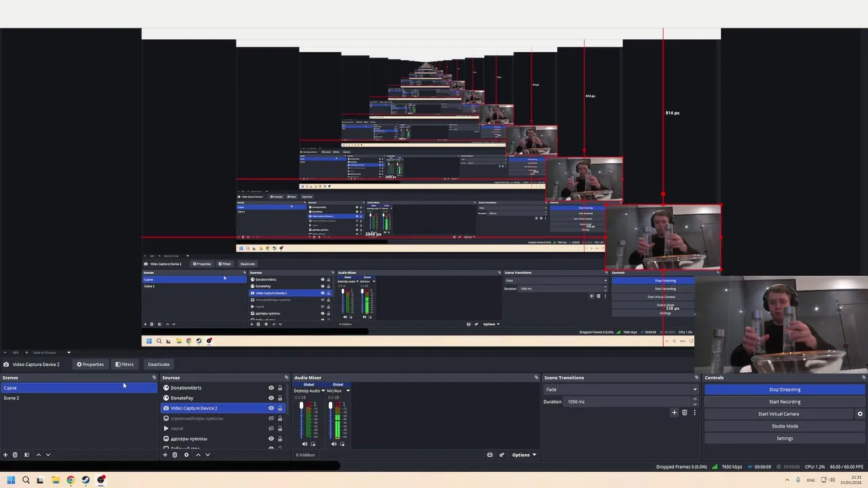This screenshot has width=868, height=488.
Task: Move the selected scene down
Action: click(x=47, y=455)
